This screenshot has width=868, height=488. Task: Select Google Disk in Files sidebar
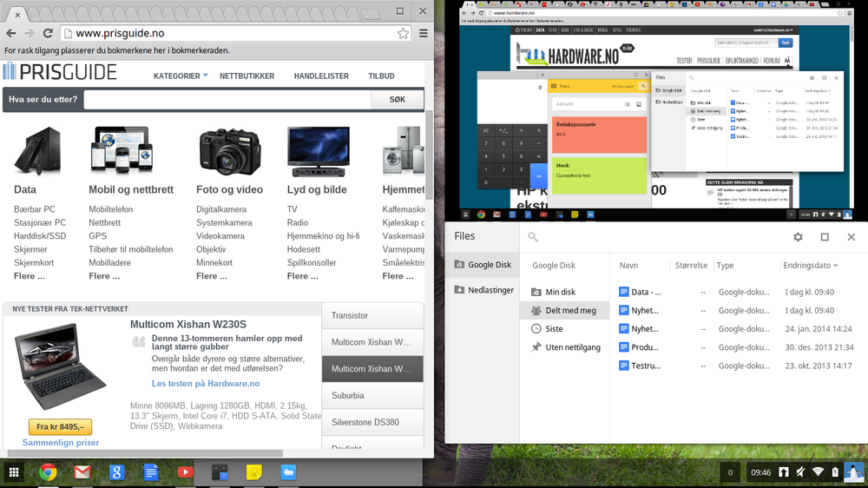coord(482,265)
